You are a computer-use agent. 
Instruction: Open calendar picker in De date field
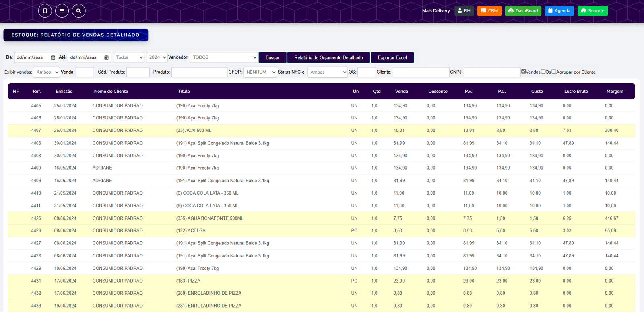tap(53, 57)
